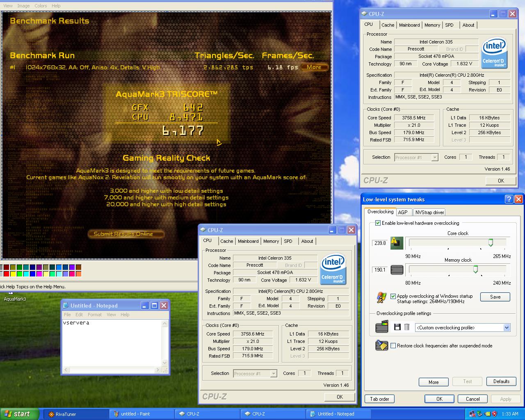Click core clock value field 239.8
This screenshot has height=420, width=525.
[380, 243]
